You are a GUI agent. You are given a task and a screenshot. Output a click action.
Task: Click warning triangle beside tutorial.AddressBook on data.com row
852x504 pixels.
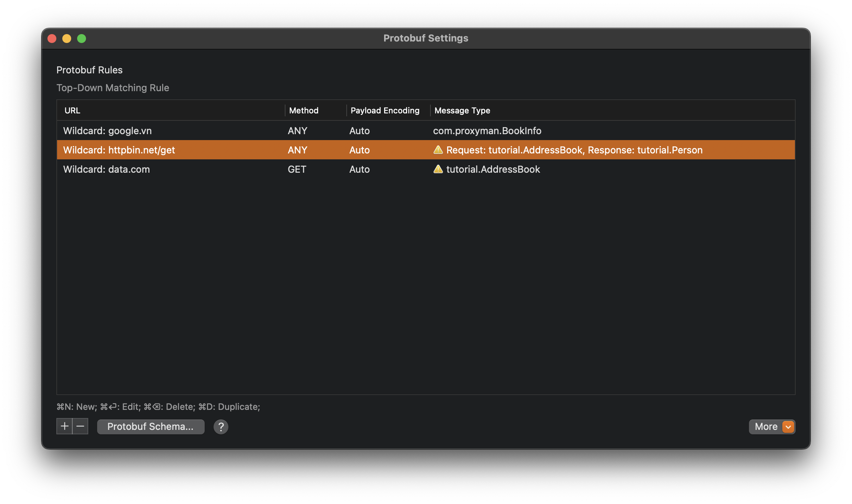click(438, 169)
